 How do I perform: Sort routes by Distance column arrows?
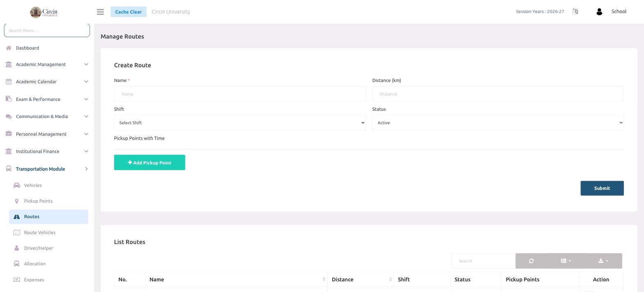point(391,279)
